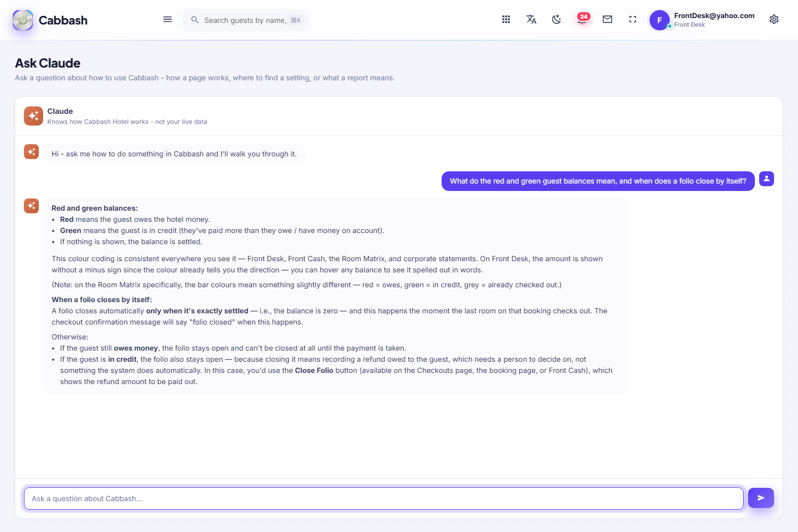
Task: Click the 'Front Desk' role label
Action: pos(689,24)
